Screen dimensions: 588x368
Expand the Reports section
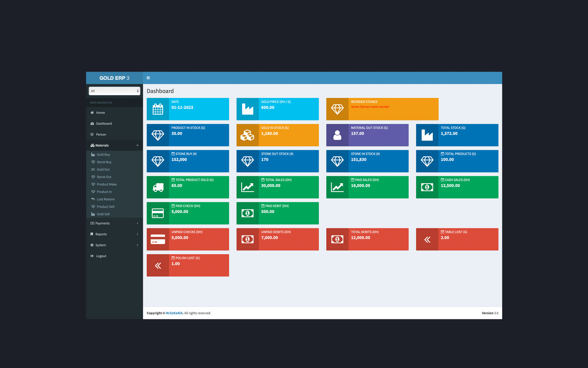(x=114, y=234)
